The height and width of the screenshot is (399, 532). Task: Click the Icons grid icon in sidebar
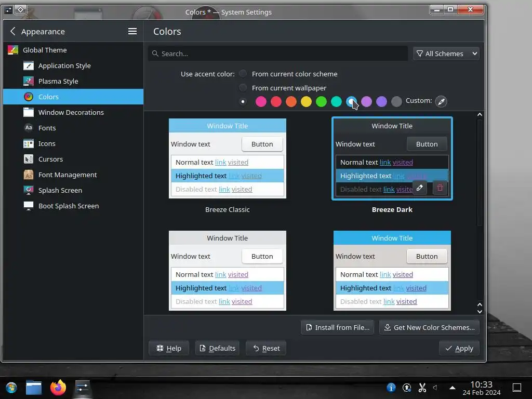[29, 143]
